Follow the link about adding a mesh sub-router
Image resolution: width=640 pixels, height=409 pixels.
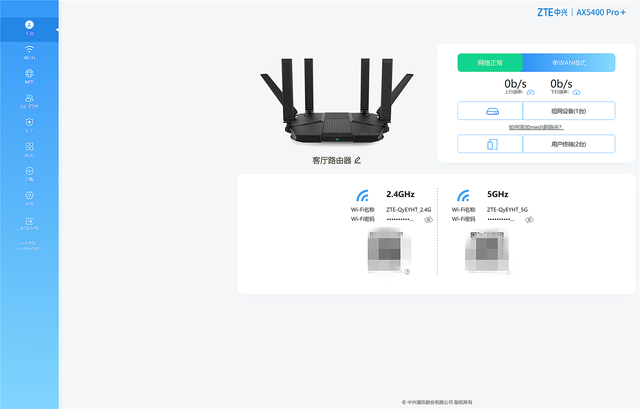pyautogui.click(x=536, y=127)
